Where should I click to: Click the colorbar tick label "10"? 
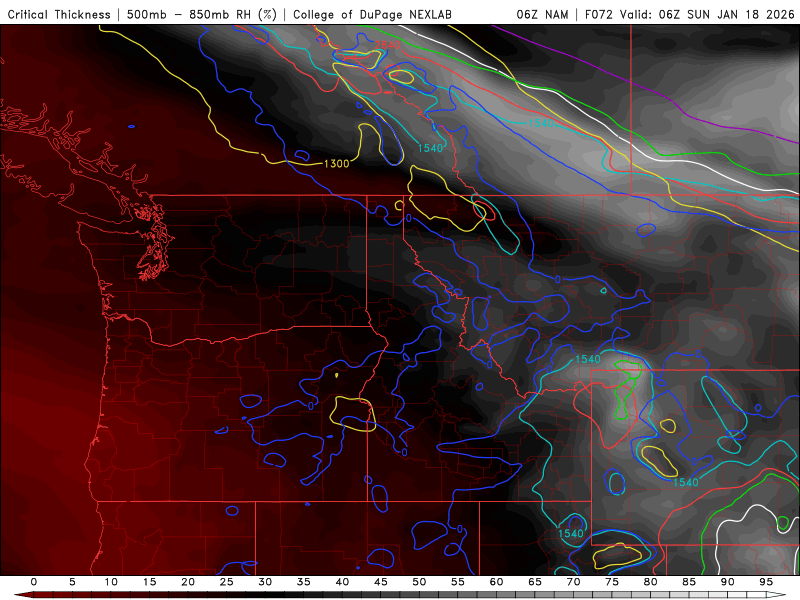pos(111,582)
